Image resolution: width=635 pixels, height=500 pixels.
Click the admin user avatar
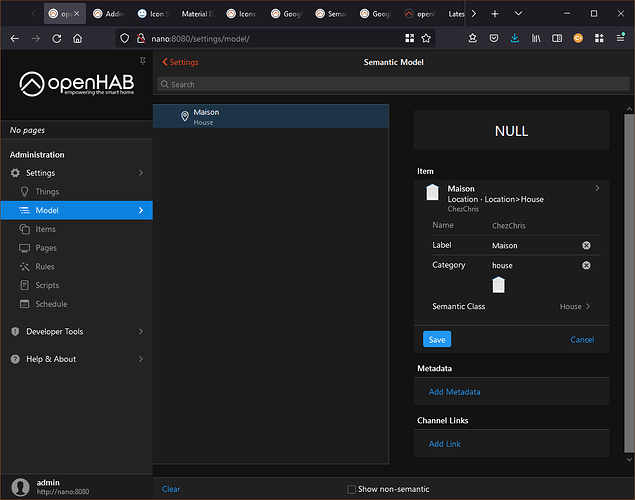20,487
